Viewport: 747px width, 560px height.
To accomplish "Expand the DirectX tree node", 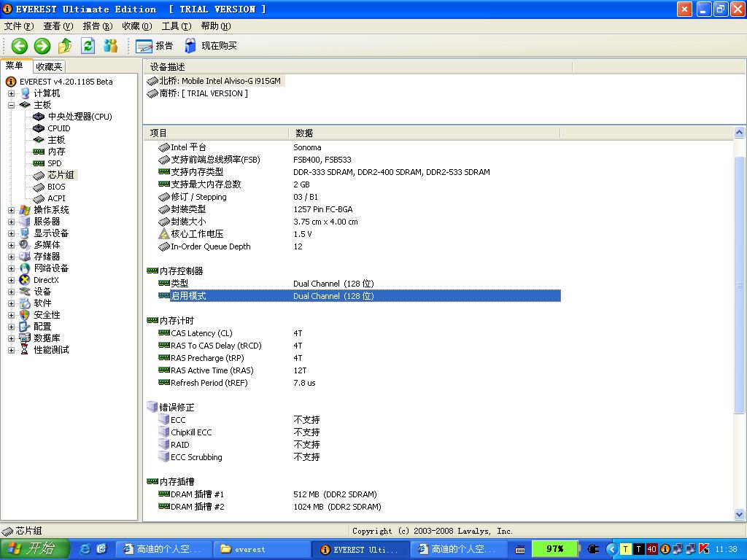I will [x=12, y=280].
